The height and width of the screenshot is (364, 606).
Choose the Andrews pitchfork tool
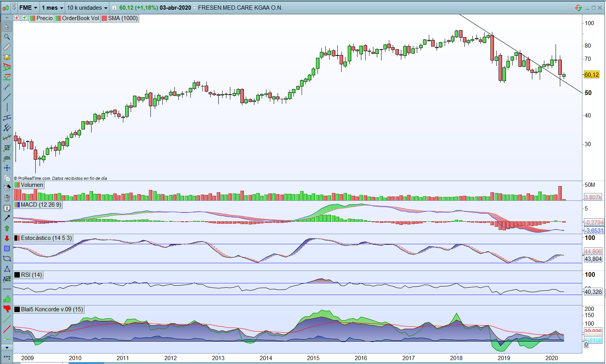pos(7,128)
